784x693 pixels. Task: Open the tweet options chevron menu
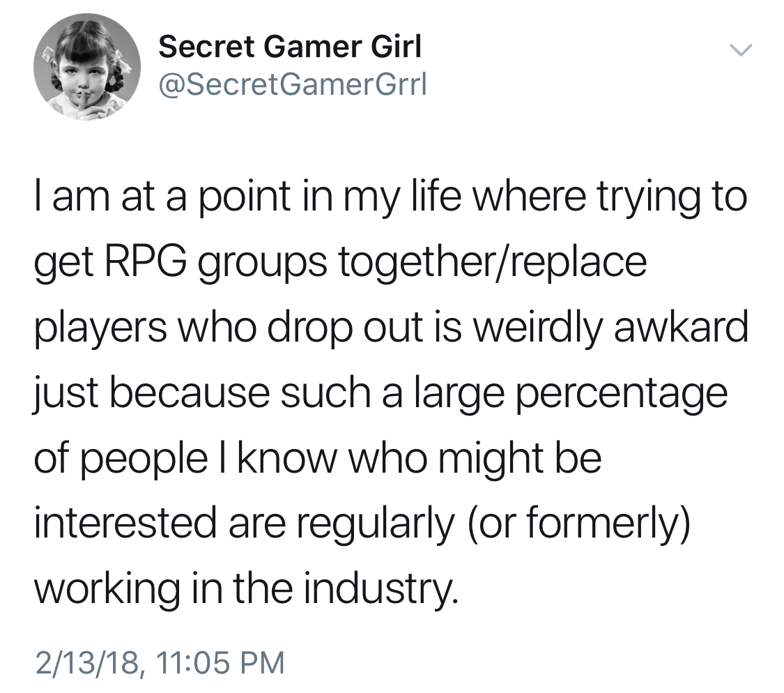coord(741,49)
